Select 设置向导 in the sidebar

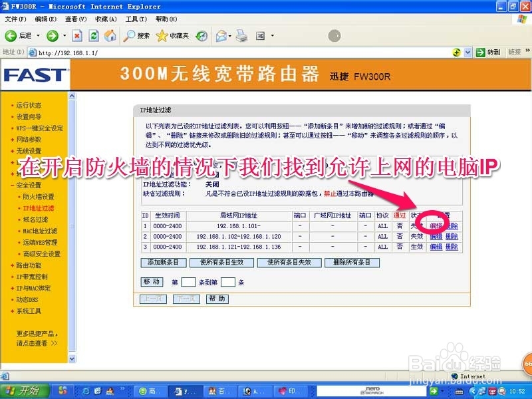[29, 117]
